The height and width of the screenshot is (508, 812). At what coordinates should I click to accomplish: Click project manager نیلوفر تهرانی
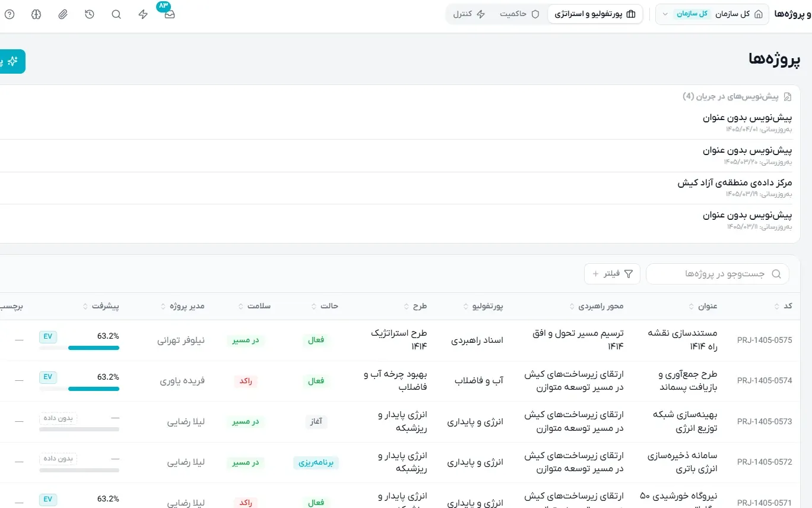point(181,340)
